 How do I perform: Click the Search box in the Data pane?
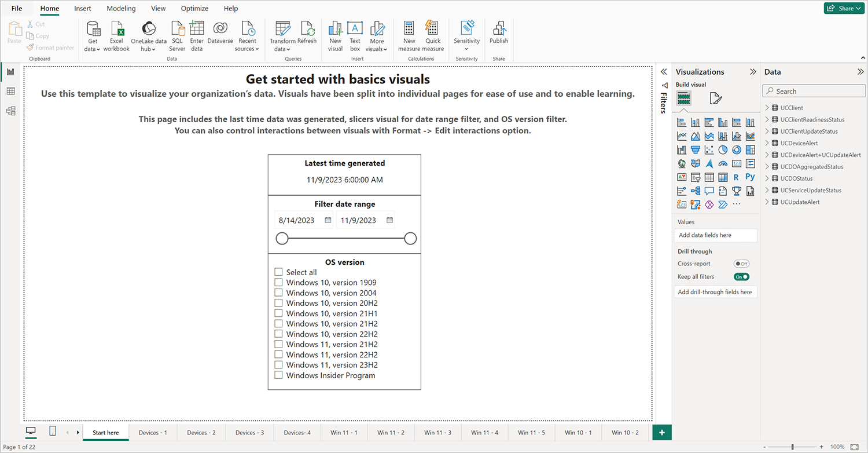click(x=814, y=91)
